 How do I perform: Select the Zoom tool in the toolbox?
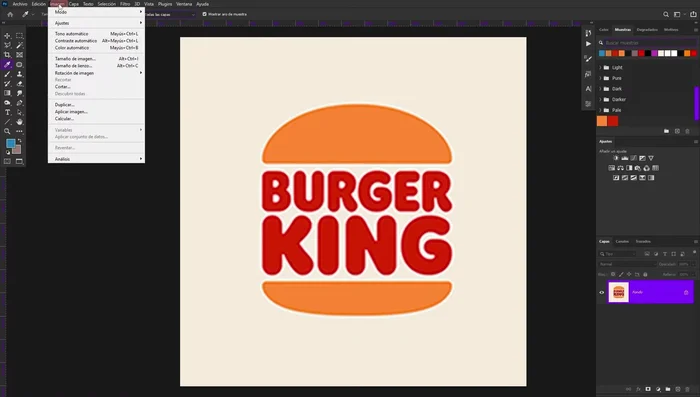pyautogui.click(x=7, y=131)
